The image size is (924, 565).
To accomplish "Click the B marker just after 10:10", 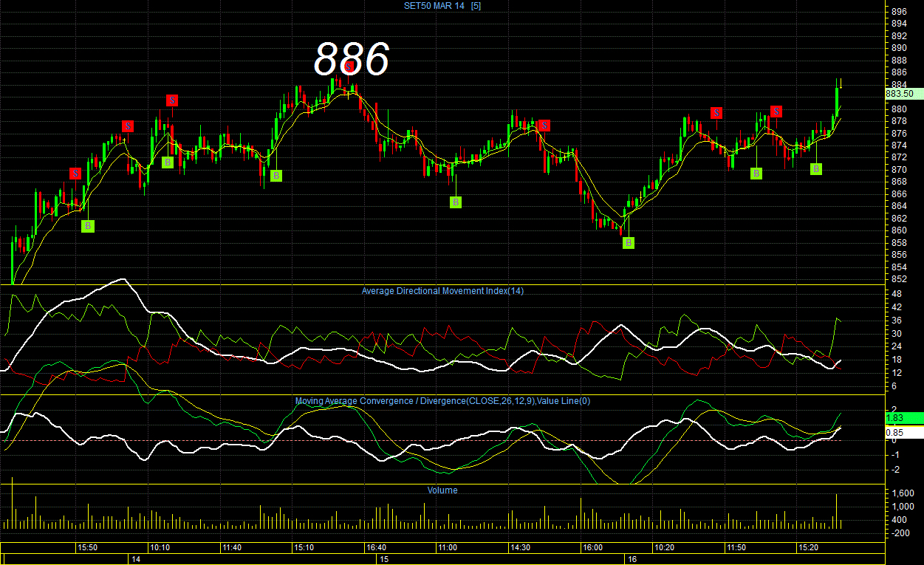I will 168,162.
